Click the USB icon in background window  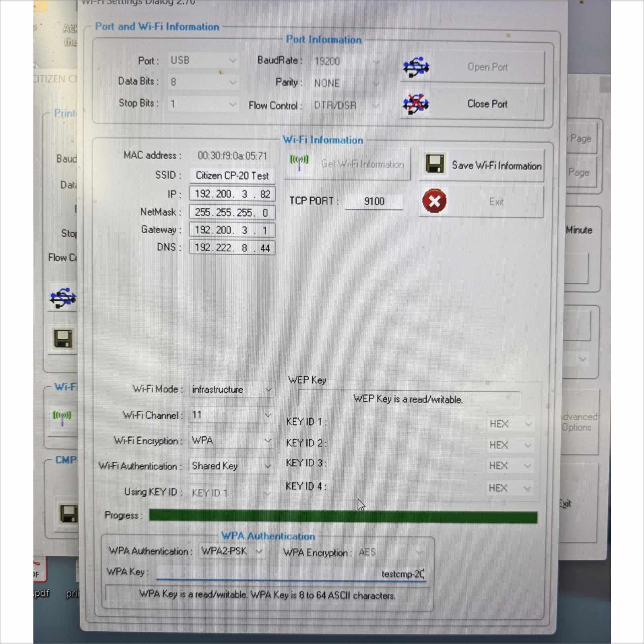click(63, 298)
